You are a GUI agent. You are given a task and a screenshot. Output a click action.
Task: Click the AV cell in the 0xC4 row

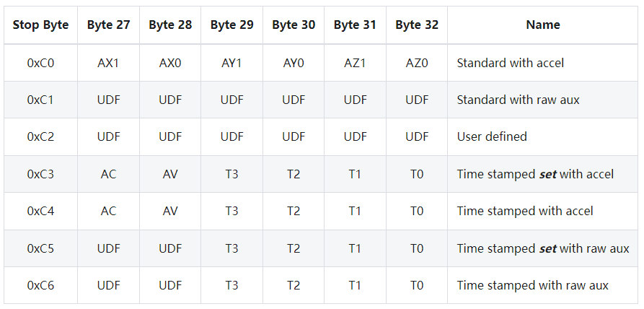(x=170, y=212)
